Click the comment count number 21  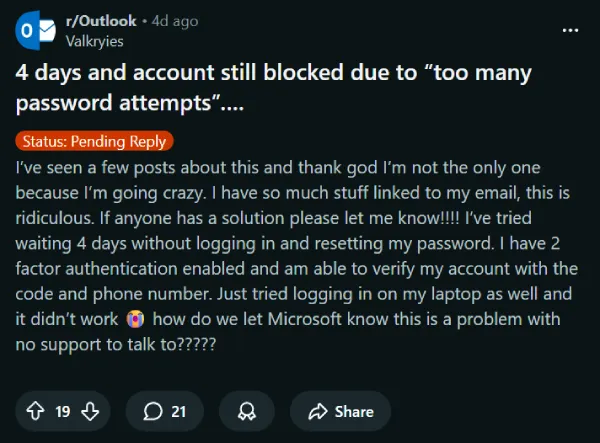tap(180, 411)
